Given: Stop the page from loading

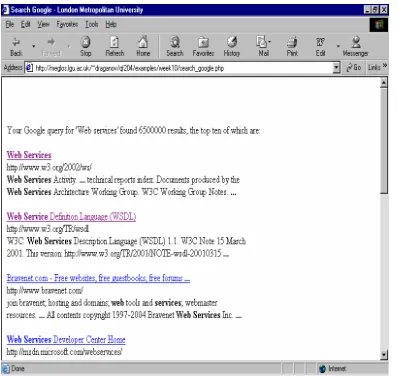Looking at the screenshot, I should pos(86,47).
